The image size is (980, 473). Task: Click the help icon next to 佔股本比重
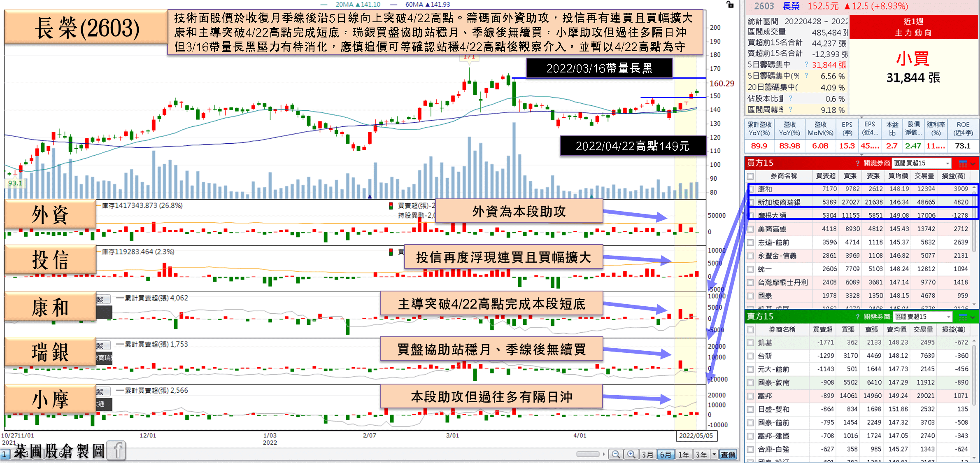(790, 98)
